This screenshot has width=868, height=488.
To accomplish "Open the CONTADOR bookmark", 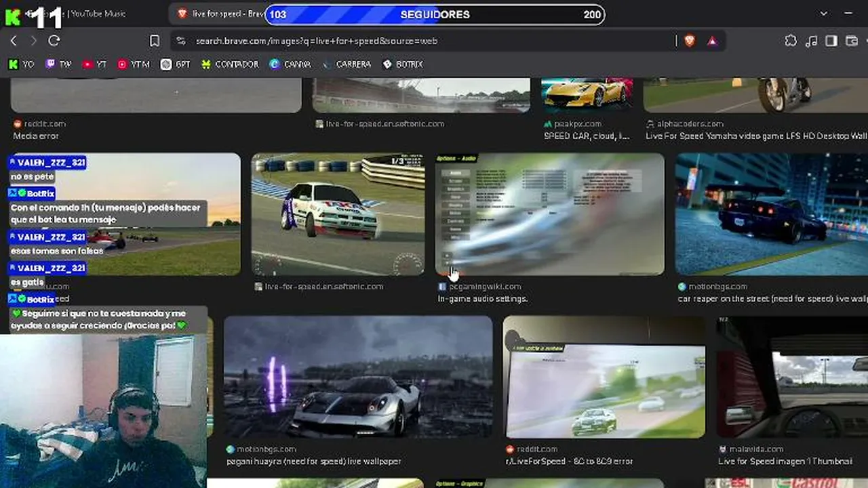I will pyautogui.click(x=230, y=64).
